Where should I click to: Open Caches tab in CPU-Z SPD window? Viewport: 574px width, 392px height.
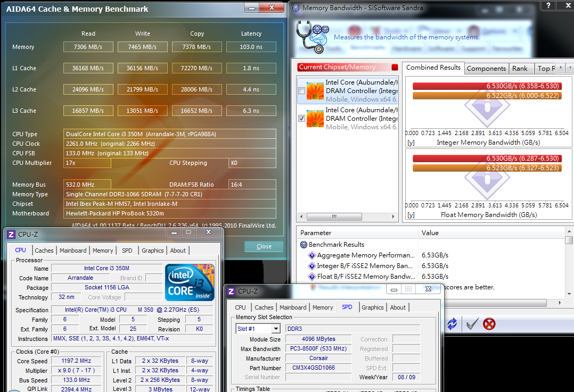click(x=264, y=307)
